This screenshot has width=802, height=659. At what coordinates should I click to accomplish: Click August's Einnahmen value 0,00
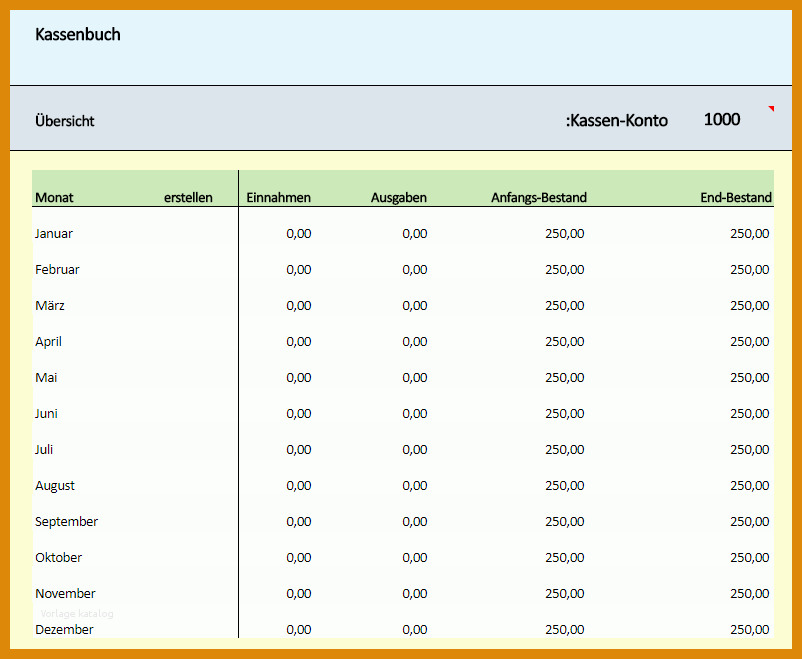(299, 486)
